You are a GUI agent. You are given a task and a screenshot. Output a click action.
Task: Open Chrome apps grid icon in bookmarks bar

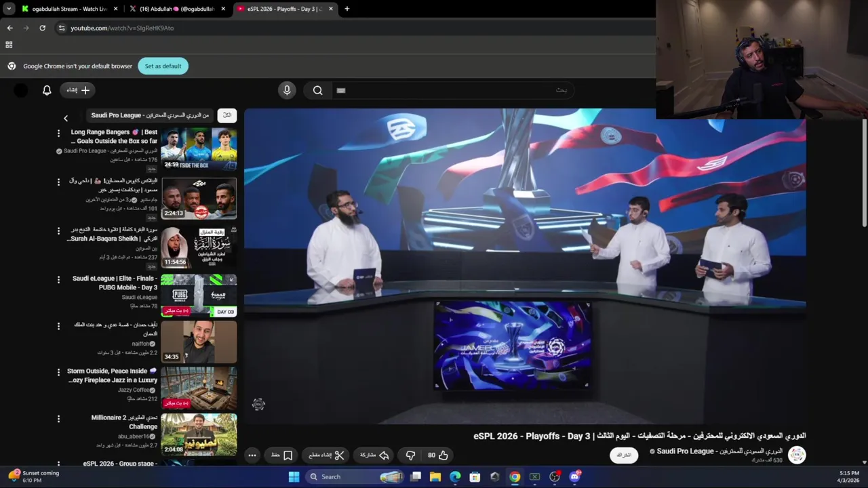pos(9,45)
